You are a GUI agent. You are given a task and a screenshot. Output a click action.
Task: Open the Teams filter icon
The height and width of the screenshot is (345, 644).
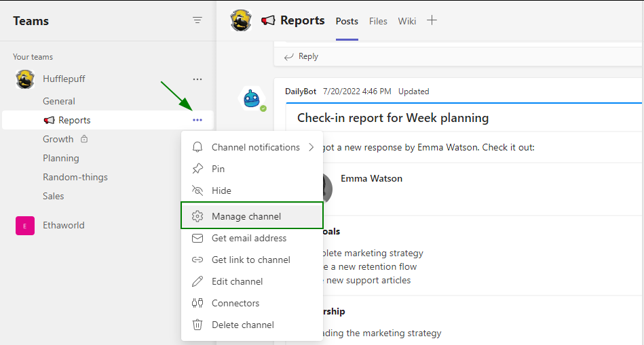tap(197, 20)
